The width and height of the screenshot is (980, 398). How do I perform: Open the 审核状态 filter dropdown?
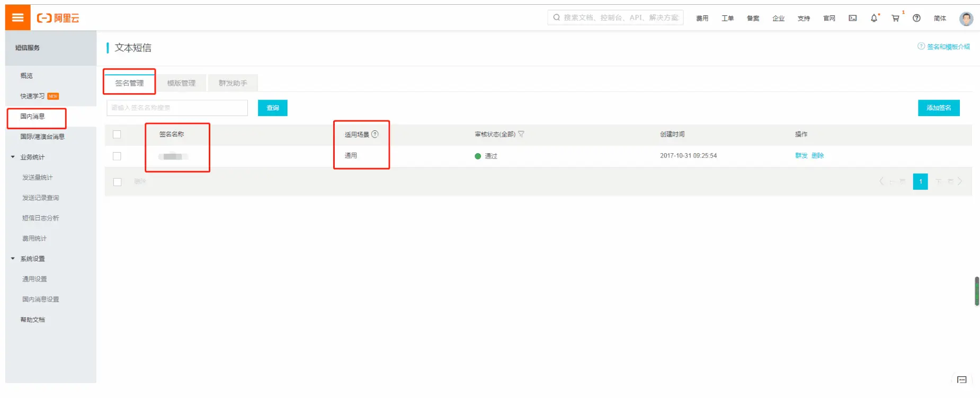point(521,134)
